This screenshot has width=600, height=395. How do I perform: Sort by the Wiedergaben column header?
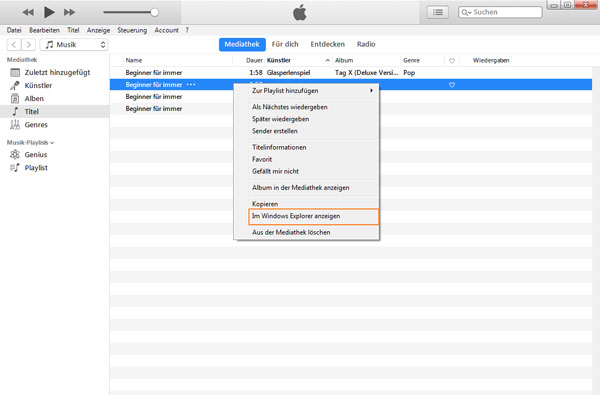coord(491,60)
